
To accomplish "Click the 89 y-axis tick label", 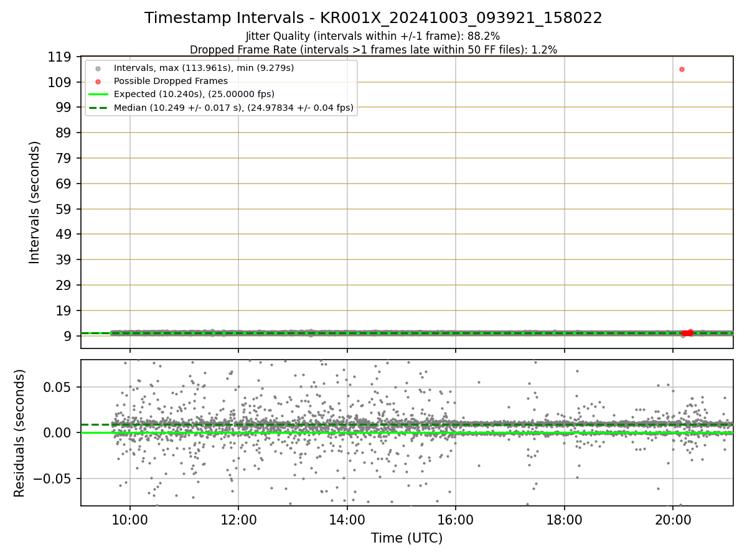I will (65, 133).
